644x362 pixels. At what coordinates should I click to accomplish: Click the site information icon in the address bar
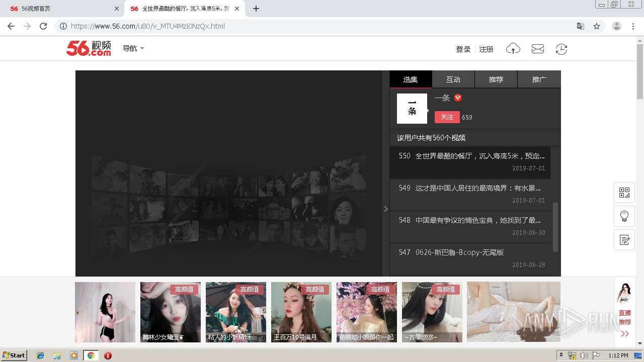click(x=63, y=26)
